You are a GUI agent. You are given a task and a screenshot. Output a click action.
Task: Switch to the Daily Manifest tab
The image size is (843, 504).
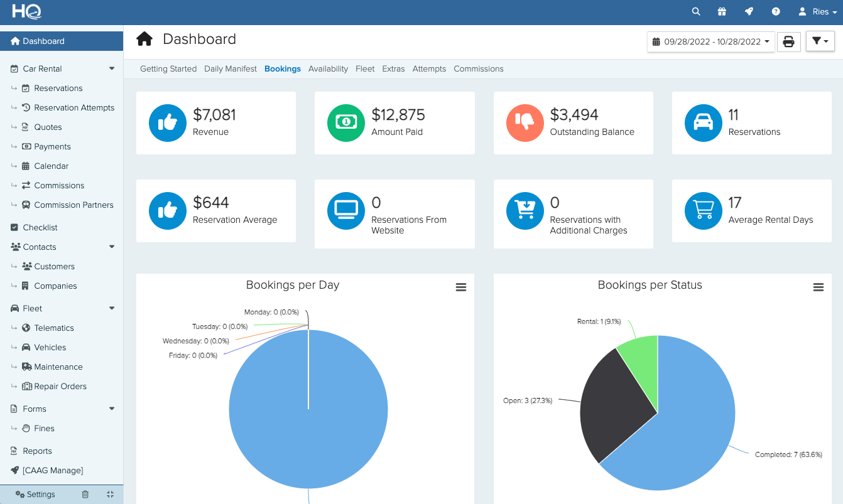coord(230,68)
